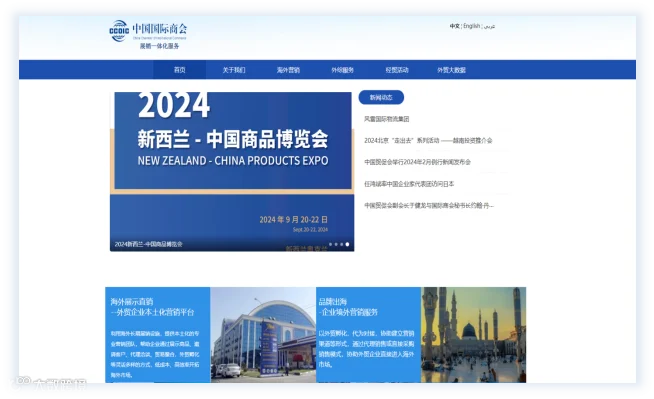Select the 中文 language link
The height and width of the screenshot is (399, 654).
point(455,26)
